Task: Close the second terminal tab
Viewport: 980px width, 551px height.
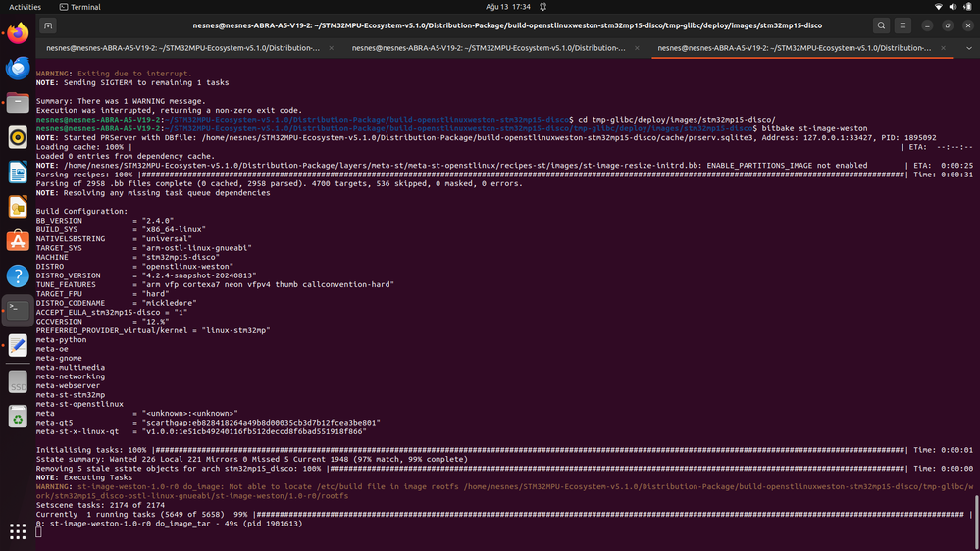Action: coord(637,48)
